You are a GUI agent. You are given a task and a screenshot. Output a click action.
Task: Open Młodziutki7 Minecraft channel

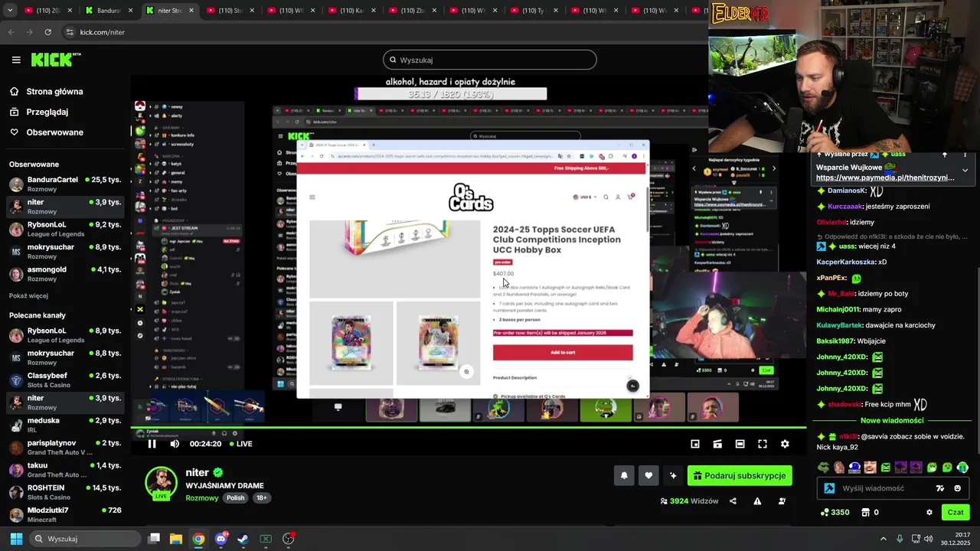[x=65, y=514]
